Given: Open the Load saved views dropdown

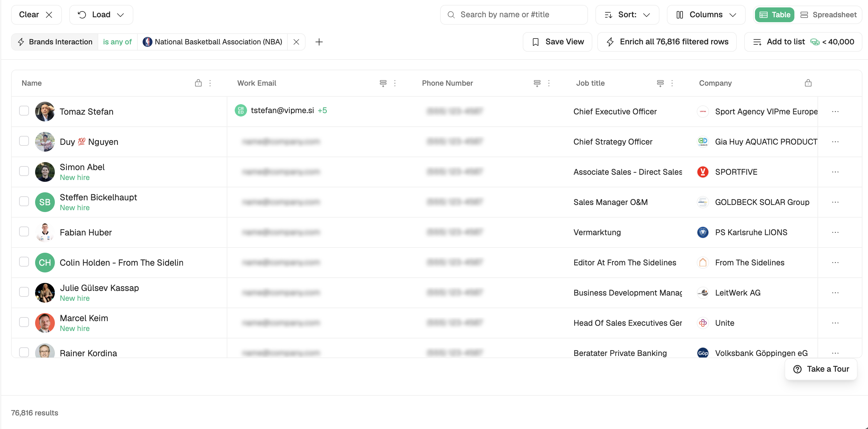Looking at the screenshot, I should pyautogui.click(x=101, y=14).
